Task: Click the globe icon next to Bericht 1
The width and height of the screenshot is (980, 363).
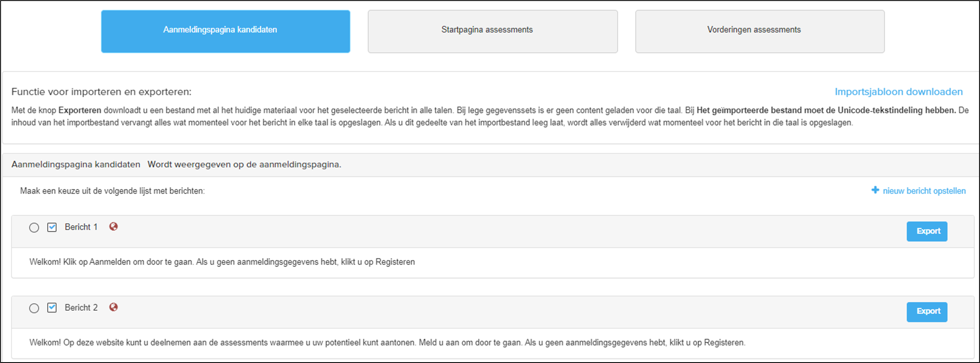Action: click(x=113, y=227)
